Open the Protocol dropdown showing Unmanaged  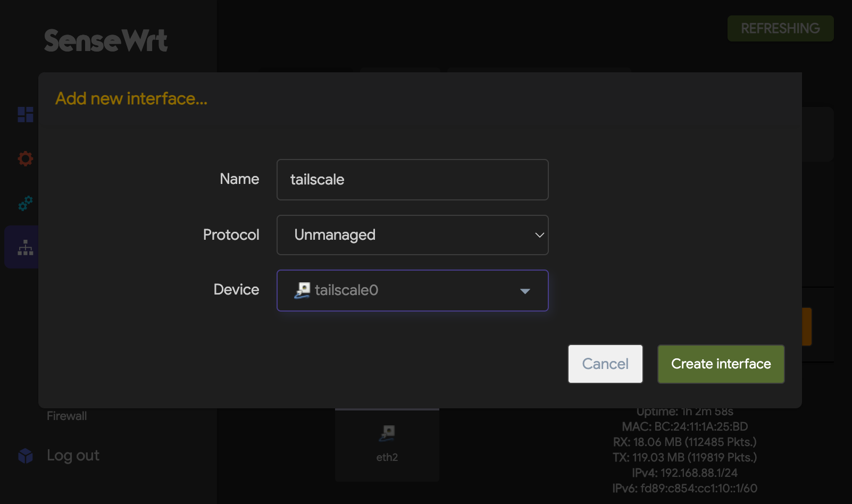(413, 235)
